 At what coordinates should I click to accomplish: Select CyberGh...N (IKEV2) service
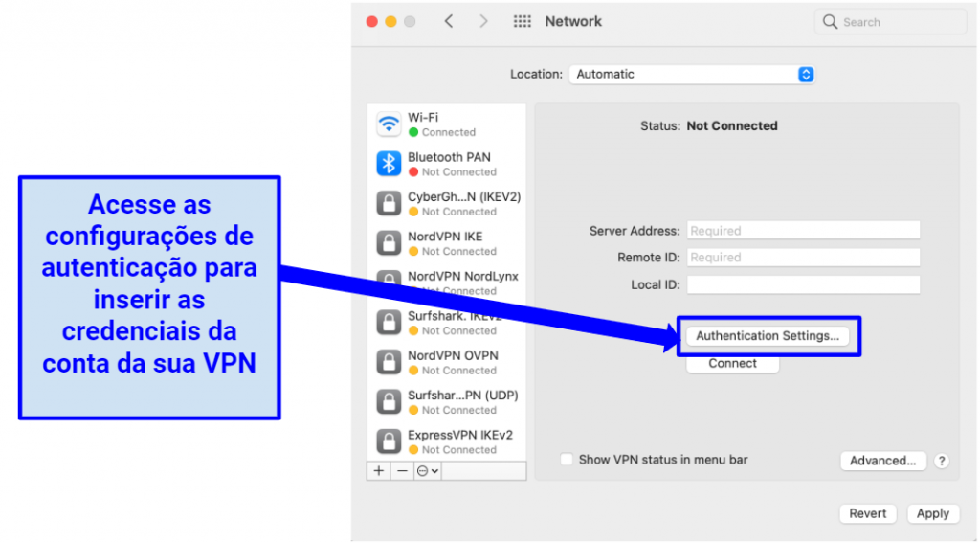pos(464,197)
